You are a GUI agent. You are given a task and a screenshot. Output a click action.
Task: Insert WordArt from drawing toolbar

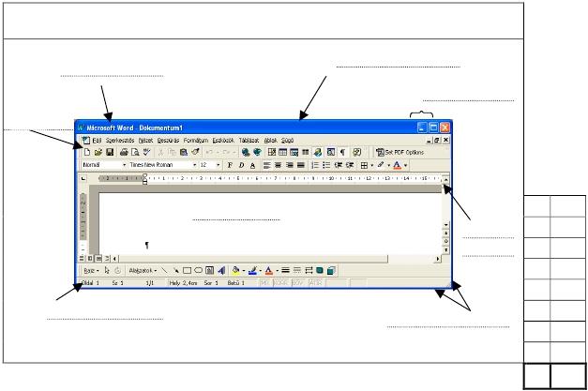[221, 270]
